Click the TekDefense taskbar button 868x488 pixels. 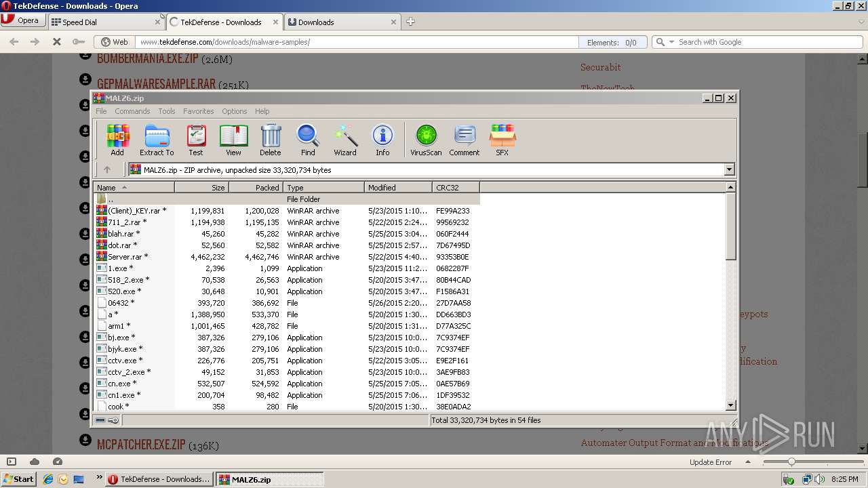coord(160,479)
